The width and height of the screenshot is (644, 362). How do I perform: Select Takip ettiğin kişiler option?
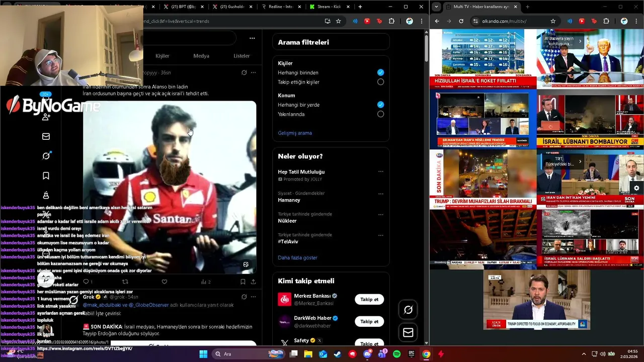click(380, 82)
